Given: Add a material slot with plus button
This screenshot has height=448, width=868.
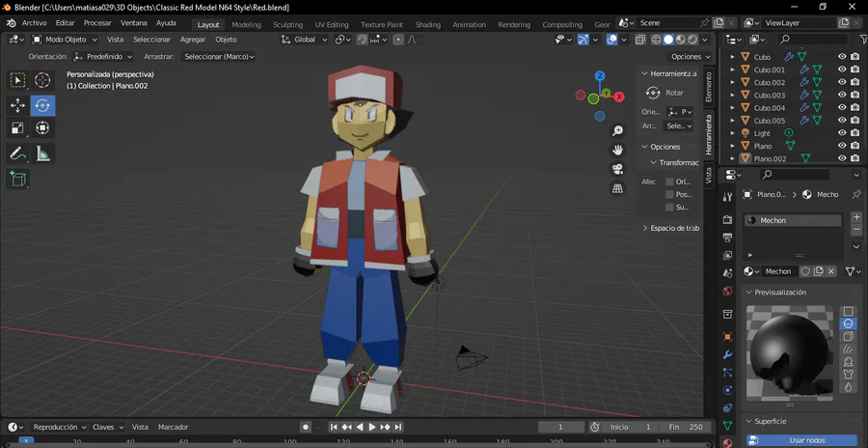Looking at the screenshot, I should click(x=855, y=217).
